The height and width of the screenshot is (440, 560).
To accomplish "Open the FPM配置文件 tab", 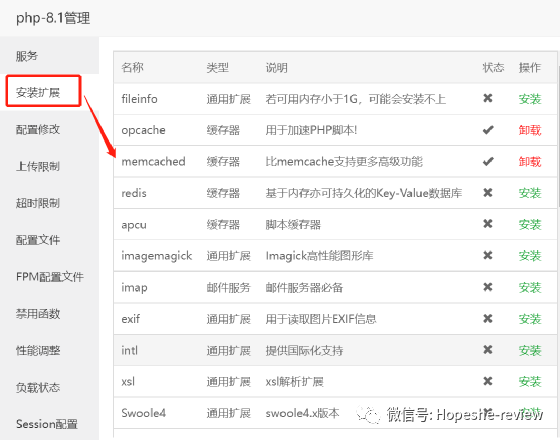I will click(x=49, y=276).
